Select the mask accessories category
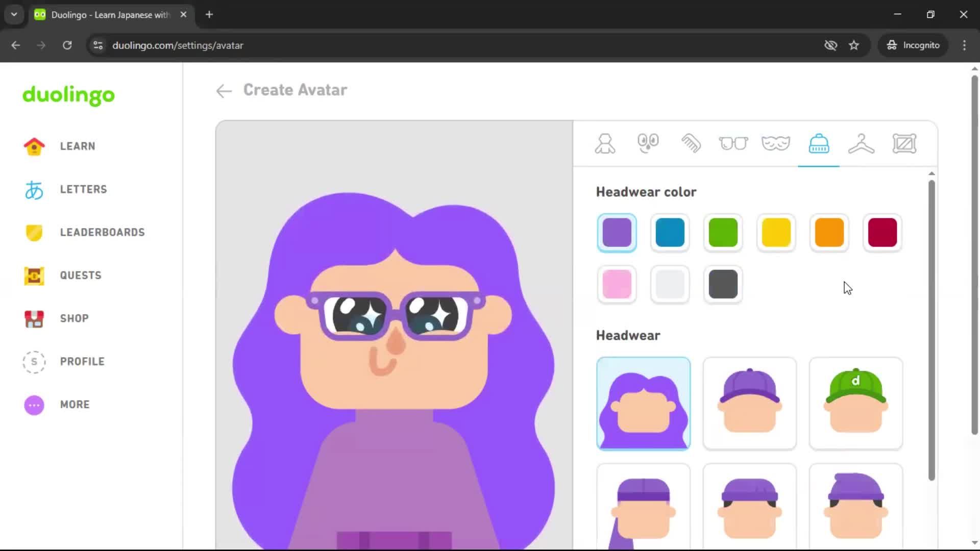Screen dimensions: 980x551 [x=776, y=143]
